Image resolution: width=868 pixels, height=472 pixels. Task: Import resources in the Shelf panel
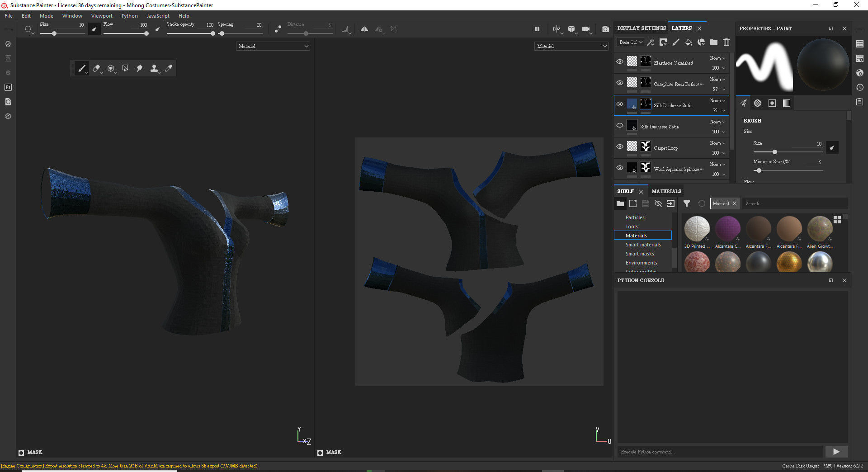[671, 203]
